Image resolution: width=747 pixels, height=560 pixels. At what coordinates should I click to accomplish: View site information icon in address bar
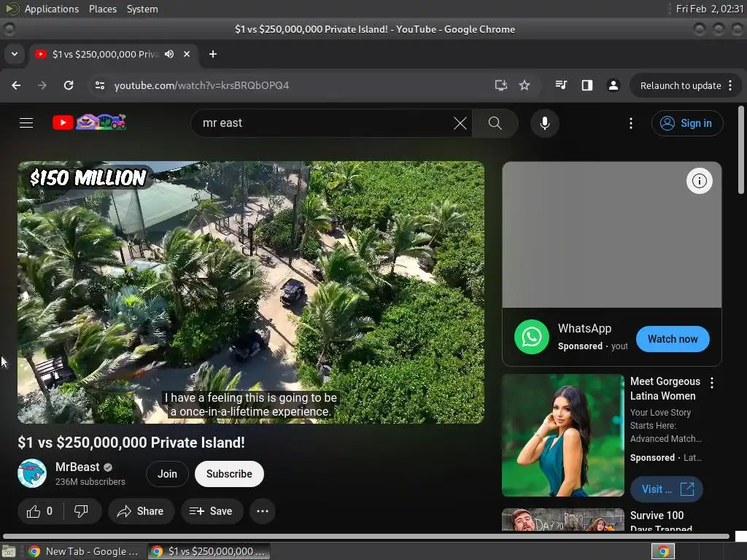(100, 85)
